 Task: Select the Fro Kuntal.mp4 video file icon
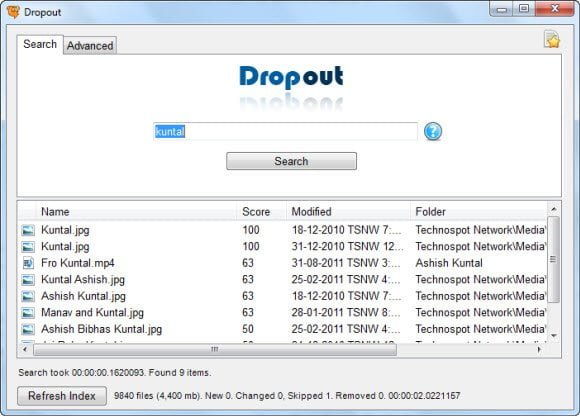pyautogui.click(x=28, y=263)
